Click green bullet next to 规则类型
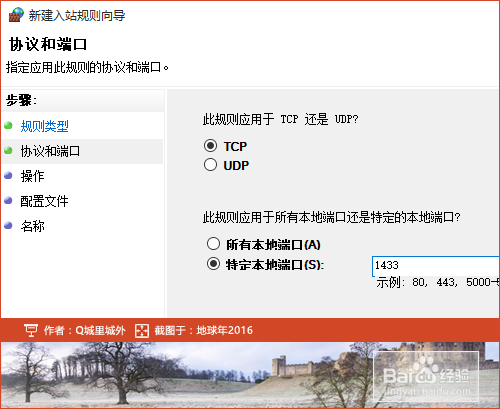500x409 pixels. 8,126
